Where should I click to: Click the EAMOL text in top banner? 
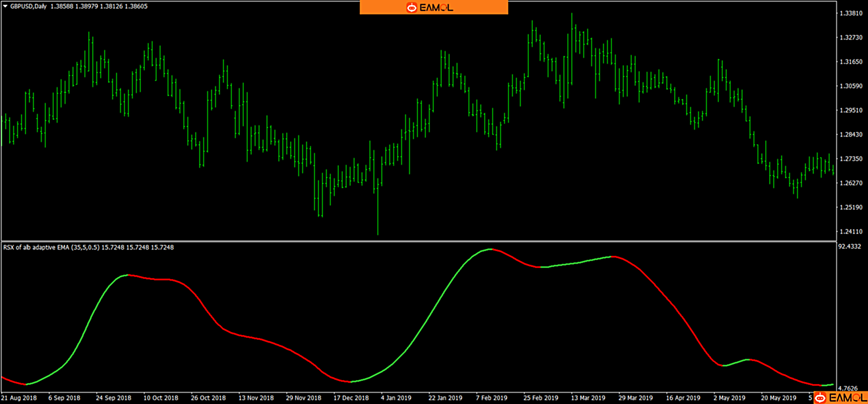click(436, 7)
